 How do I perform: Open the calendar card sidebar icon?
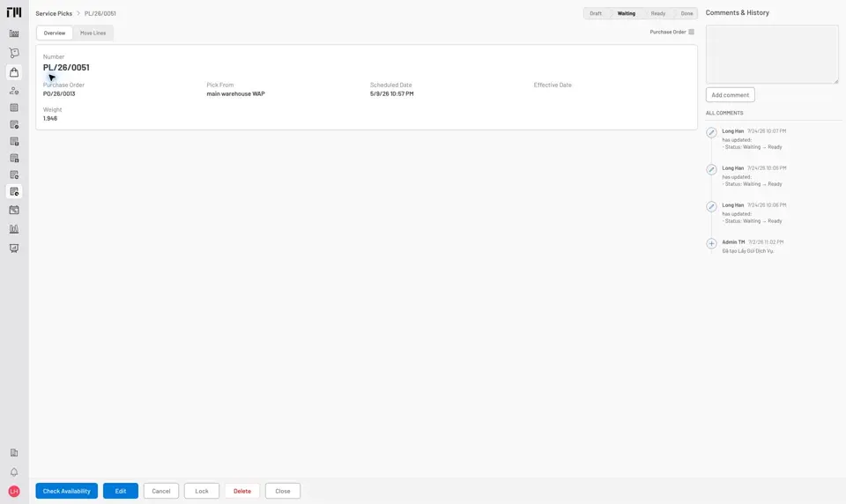tap(14, 210)
